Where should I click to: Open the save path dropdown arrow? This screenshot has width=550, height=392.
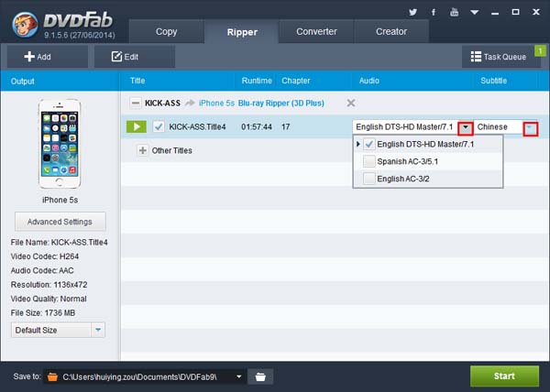coord(239,376)
